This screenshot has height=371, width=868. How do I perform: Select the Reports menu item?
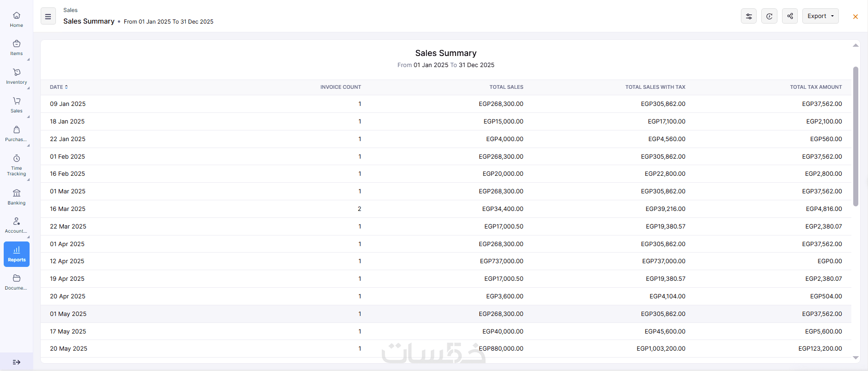coord(17,254)
